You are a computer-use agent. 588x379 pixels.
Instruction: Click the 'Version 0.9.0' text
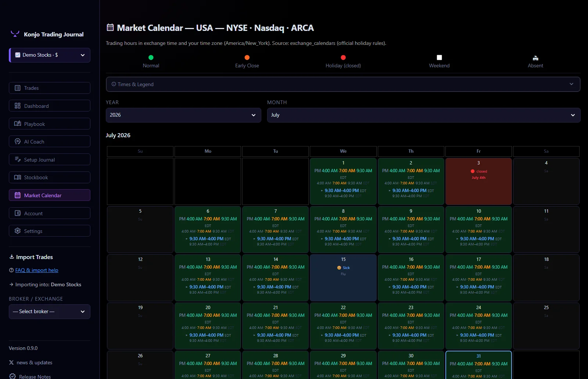(x=23, y=348)
